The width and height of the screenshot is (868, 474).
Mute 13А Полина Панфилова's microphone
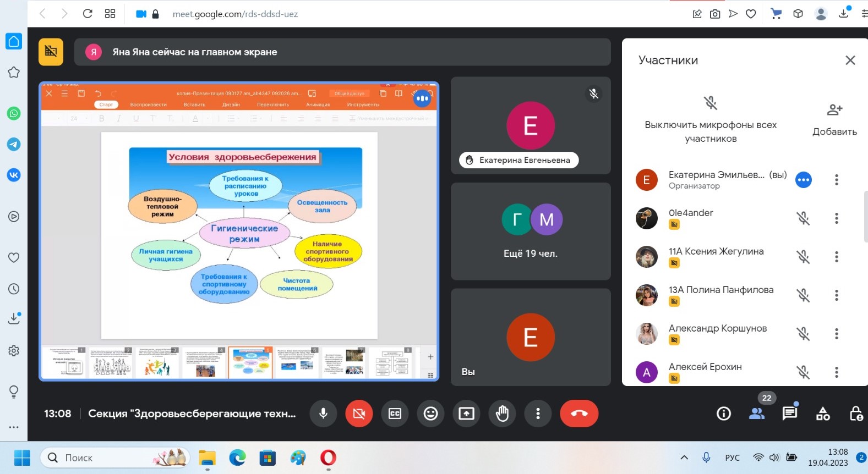point(804,295)
